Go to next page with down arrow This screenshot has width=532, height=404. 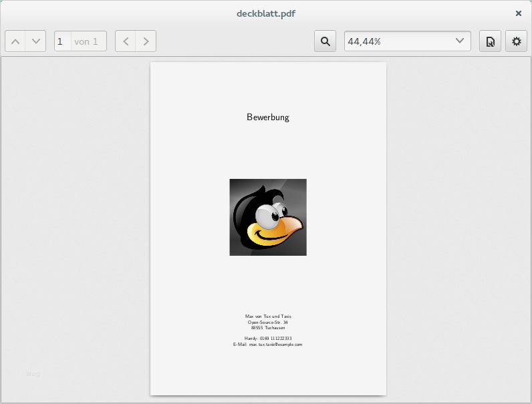pos(36,41)
